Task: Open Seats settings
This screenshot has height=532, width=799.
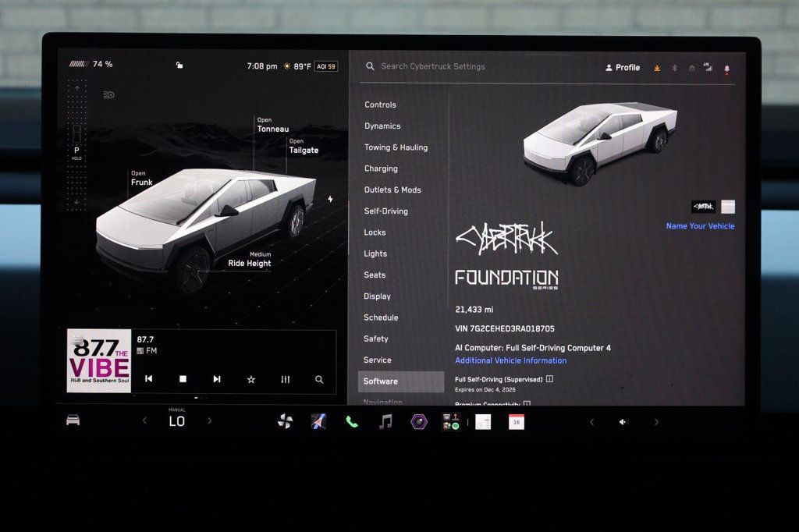Action: coord(375,275)
